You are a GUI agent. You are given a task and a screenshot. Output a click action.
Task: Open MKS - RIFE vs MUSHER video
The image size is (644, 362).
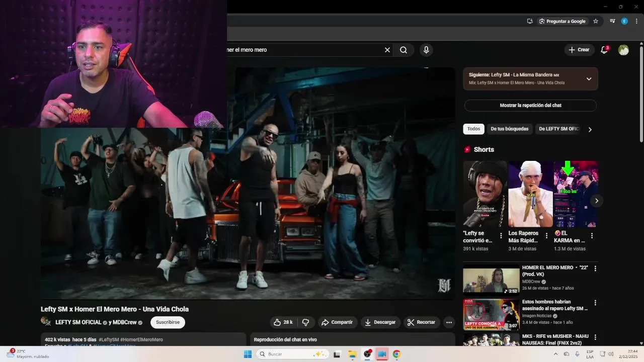point(491,339)
